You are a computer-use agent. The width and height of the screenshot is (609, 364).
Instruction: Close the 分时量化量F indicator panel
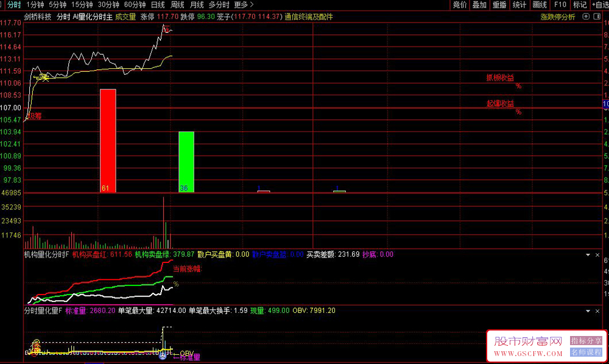597,311
